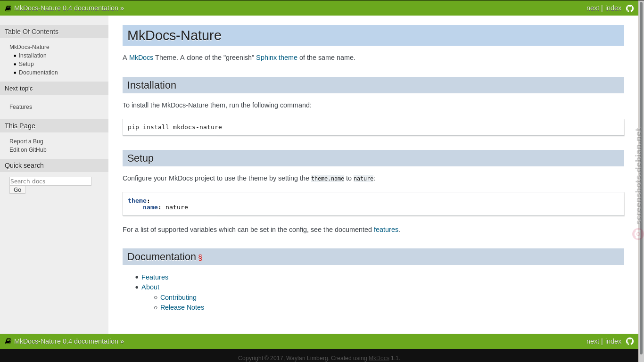
Task: Go to the 'next' link in top bar
Action: tap(593, 8)
